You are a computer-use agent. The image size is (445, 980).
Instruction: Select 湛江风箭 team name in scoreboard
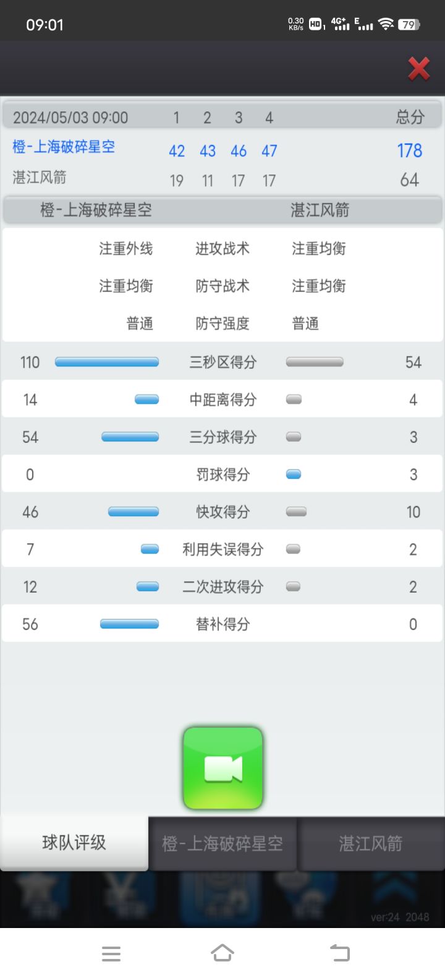(40, 178)
